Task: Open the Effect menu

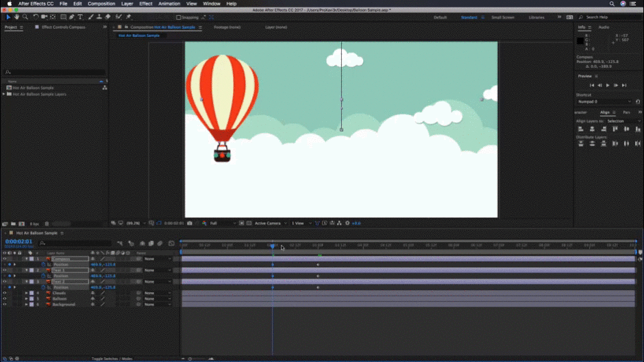Action: 146,3
